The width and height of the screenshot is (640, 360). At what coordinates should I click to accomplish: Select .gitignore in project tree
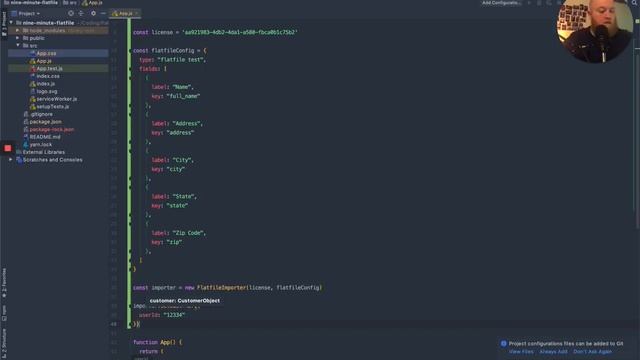(x=41, y=114)
